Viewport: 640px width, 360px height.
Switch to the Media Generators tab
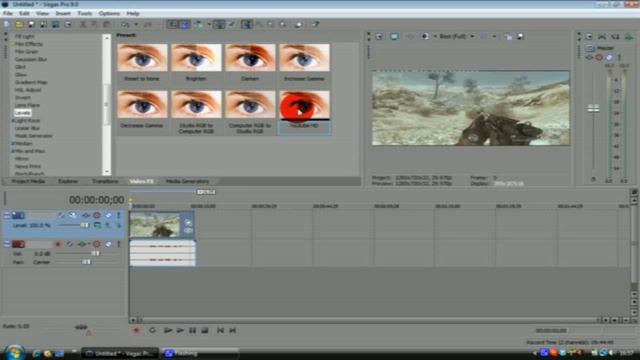pyautogui.click(x=187, y=181)
